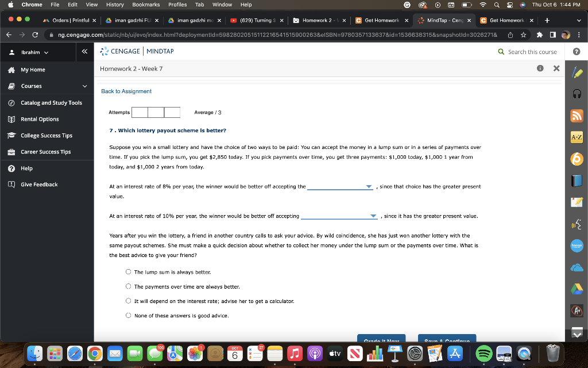588x368 pixels.
Task: Open the orange RSS feed icon
Action: (577, 116)
